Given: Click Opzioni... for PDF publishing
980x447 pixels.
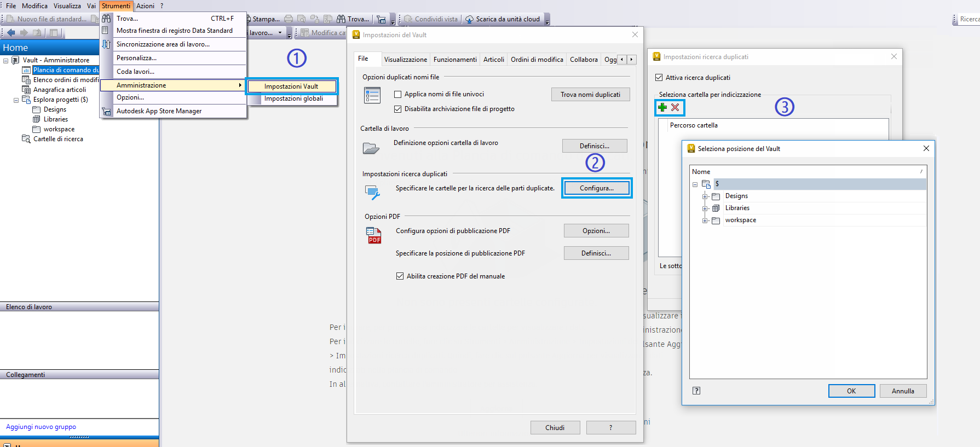Looking at the screenshot, I should tap(596, 231).
